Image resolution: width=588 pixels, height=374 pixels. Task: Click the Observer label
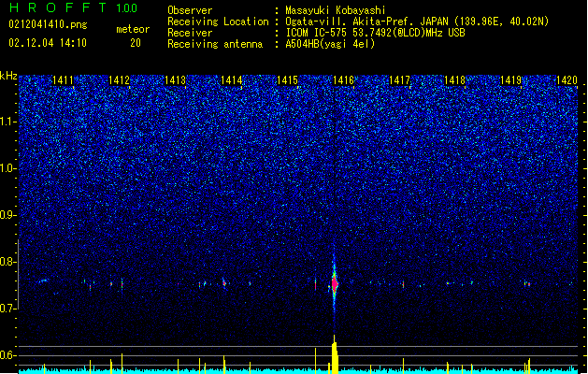pyautogui.click(x=190, y=10)
